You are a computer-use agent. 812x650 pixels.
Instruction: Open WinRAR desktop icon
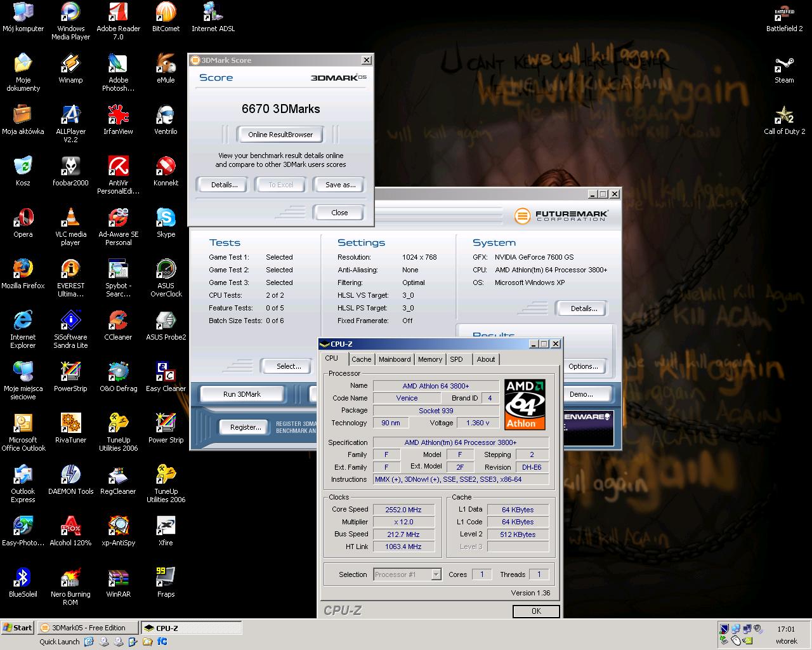coord(118,583)
